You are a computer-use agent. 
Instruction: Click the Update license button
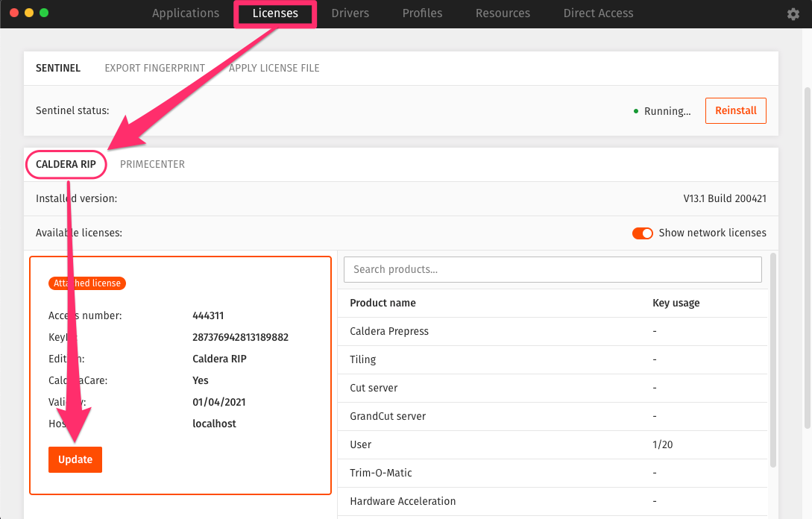pyautogui.click(x=75, y=459)
